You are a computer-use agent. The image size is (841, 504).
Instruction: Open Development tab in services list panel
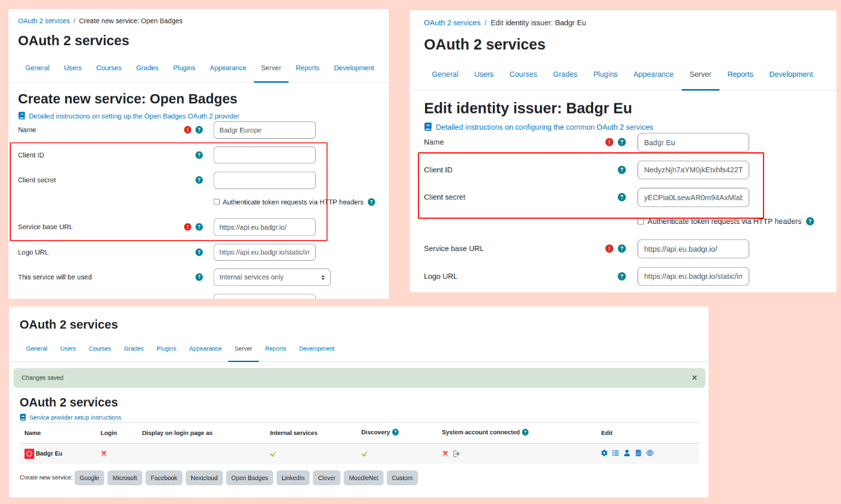317,348
